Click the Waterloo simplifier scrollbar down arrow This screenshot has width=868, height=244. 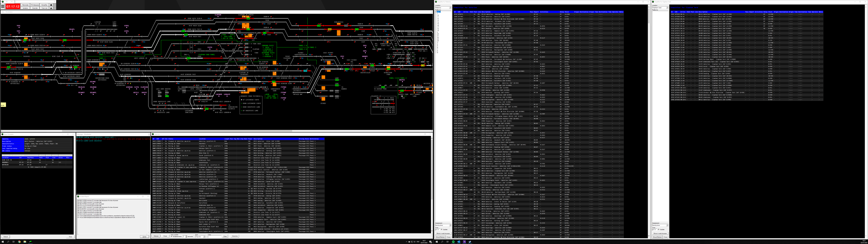tap(649, 236)
